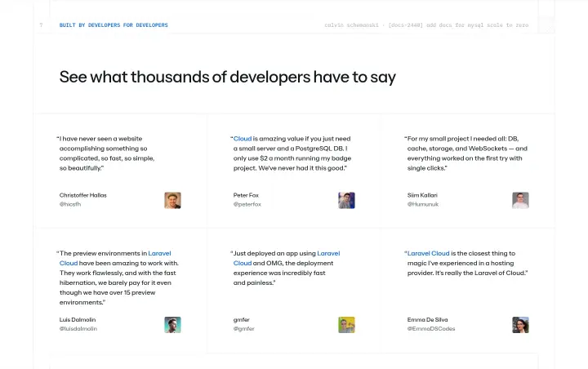Click Peter Fox's avatar photo
Viewport: 588px width, 369px height.
[x=346, y=200]
